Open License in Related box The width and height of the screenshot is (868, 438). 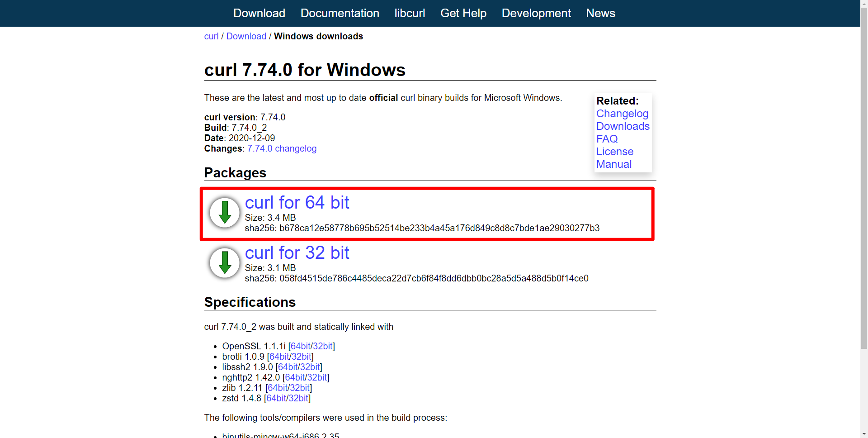[615, 152]
